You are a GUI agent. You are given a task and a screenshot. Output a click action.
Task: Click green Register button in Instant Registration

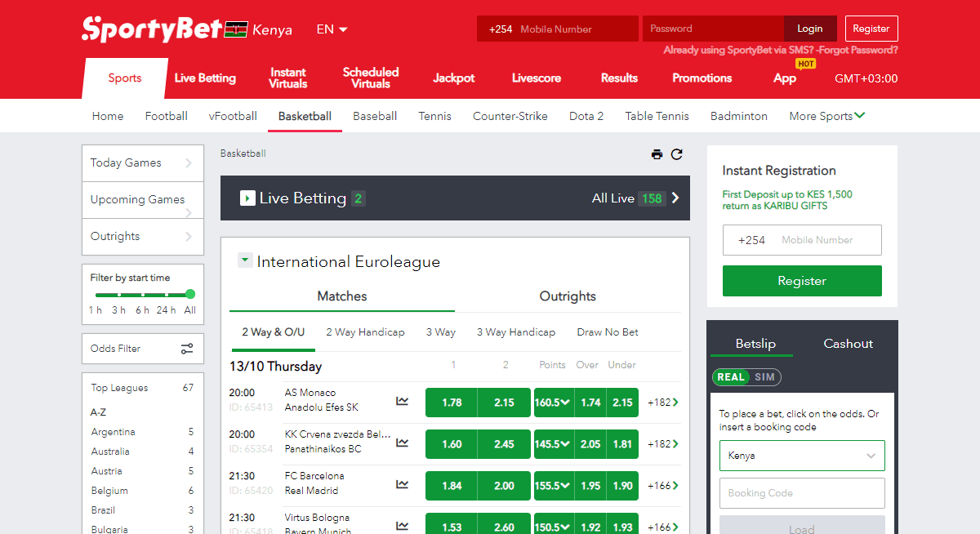tap(802, 281)
